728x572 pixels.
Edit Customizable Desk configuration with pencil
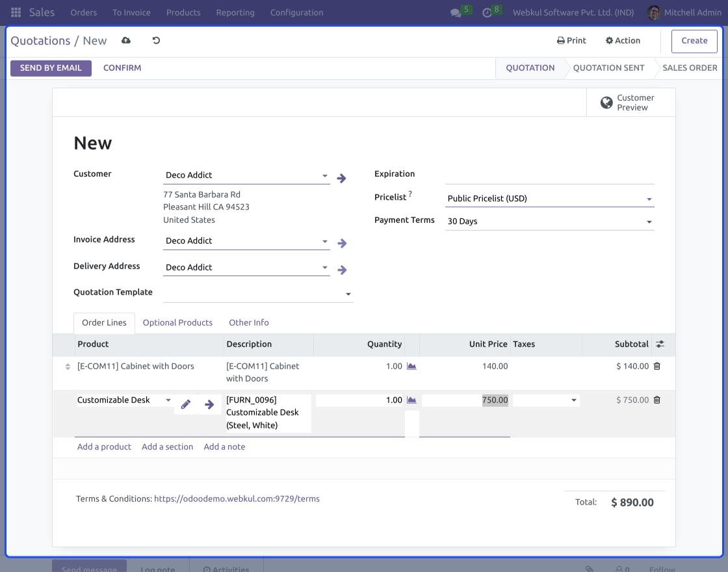coord(186,404)
